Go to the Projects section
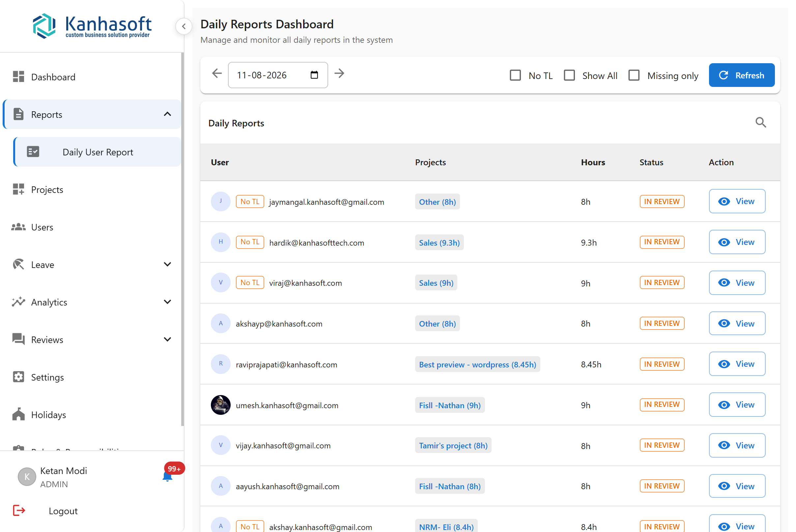 92,189
